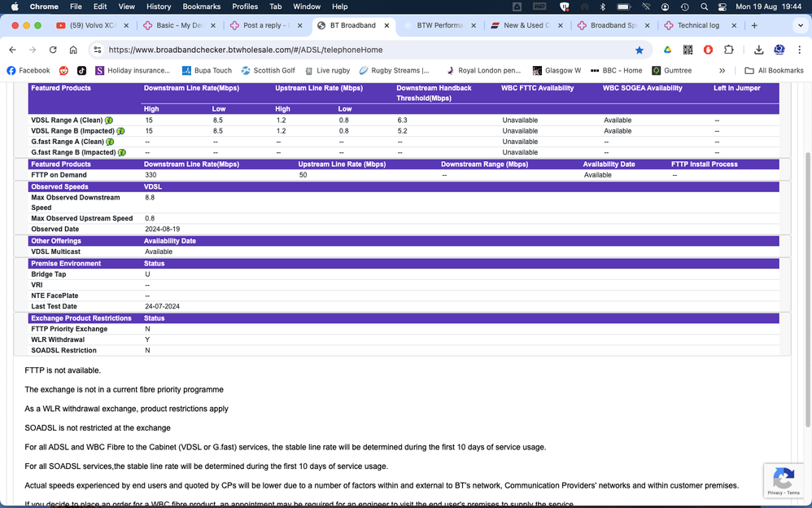Click help icon beside G.fast Range A (Clean)
This screenshot has height=508, width=812.
click(x=110, y=142)
